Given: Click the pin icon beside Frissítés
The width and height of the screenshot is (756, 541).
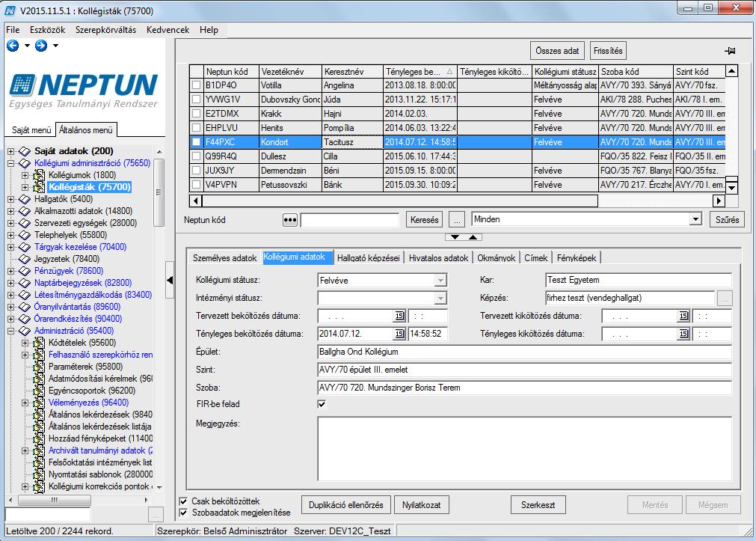Looking at the screenshot, I should 730,51.
